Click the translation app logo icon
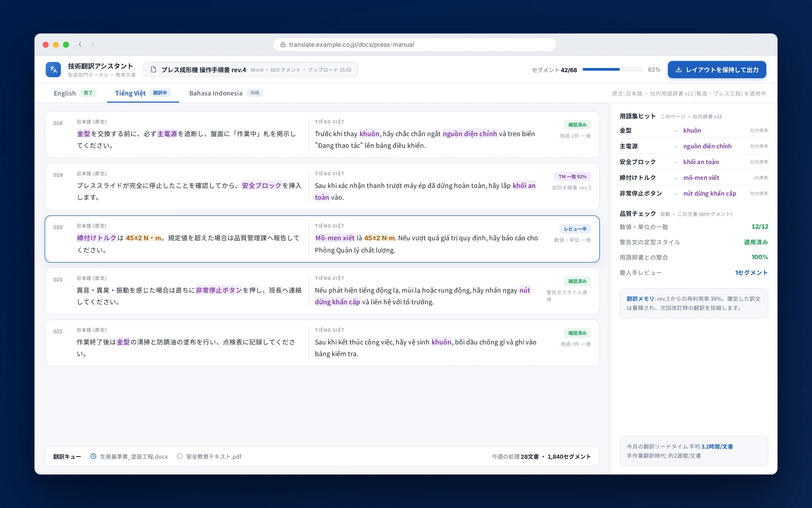The width and height of the screenshot is (812, 508). coord(53,70)
